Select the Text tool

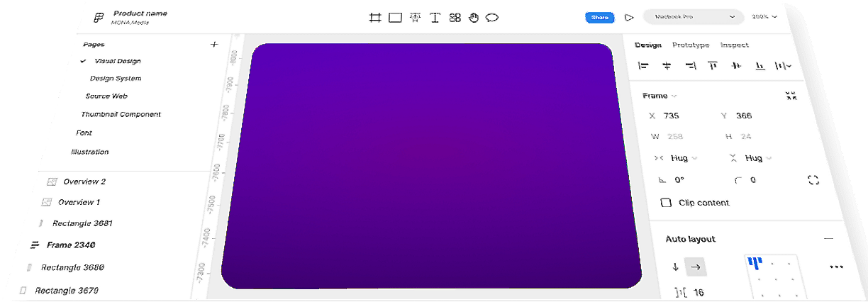[435, 18]
